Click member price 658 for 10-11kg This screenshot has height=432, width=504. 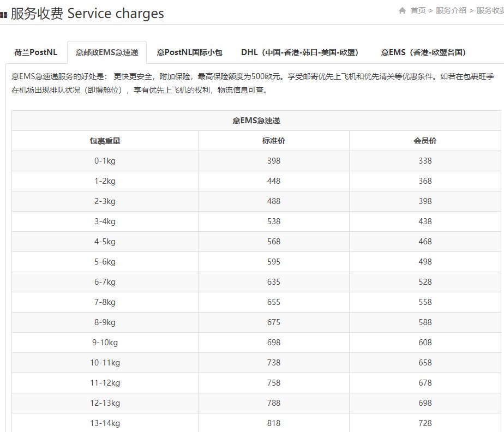click(x=425, y=363)
